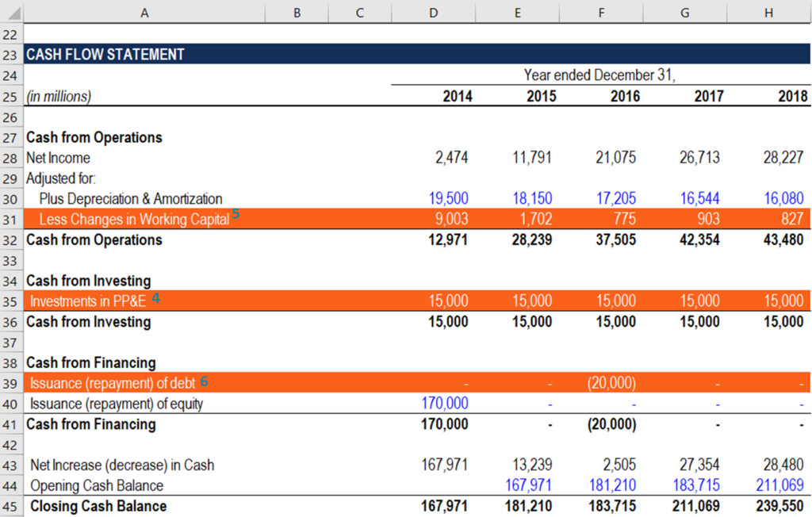The image size is (812, 517).
Task: Select column A header
Action: (144, 12)
